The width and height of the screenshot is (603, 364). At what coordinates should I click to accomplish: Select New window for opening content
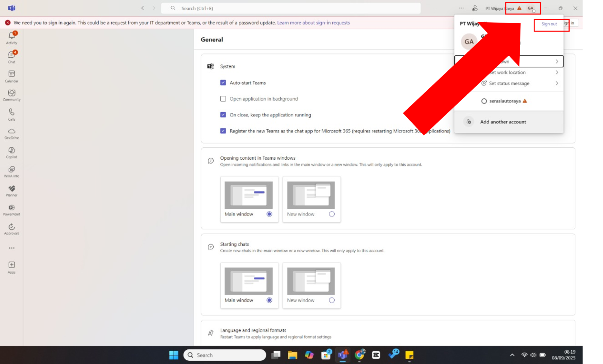pos(332,214)
